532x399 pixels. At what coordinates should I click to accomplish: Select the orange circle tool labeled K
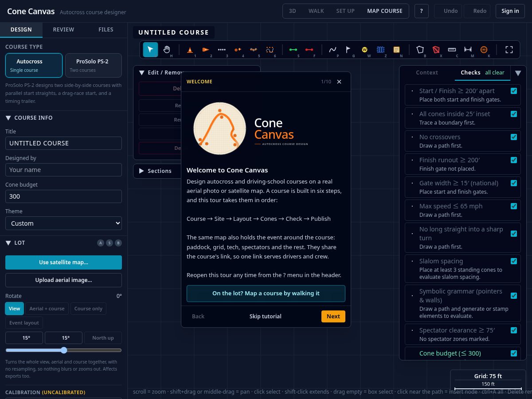click(484, 50)
